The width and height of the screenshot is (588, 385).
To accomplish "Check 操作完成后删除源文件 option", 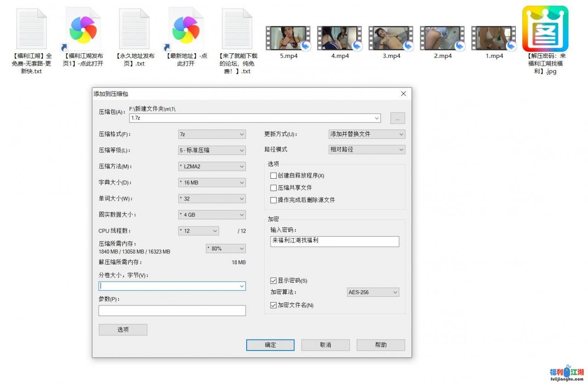I will pos(274,200).
